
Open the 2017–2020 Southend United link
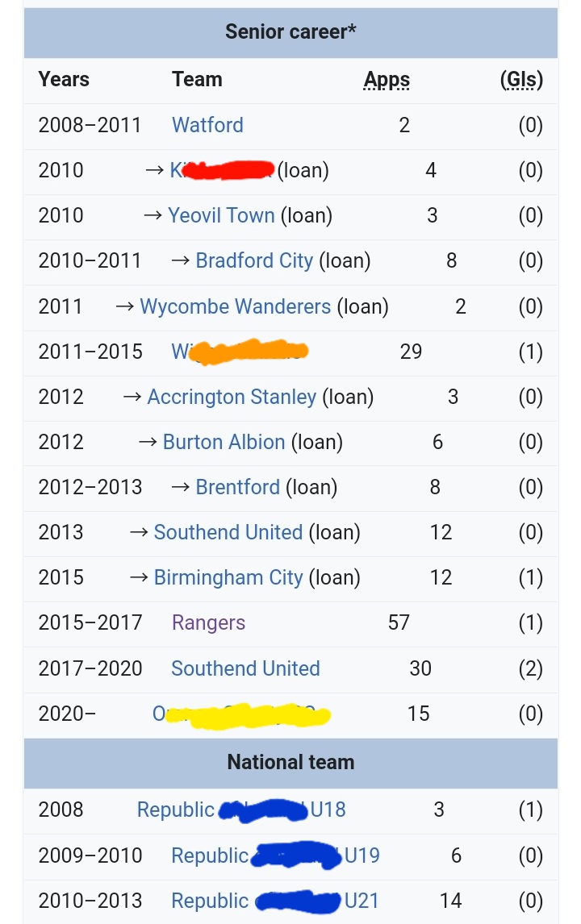[245, 668]
